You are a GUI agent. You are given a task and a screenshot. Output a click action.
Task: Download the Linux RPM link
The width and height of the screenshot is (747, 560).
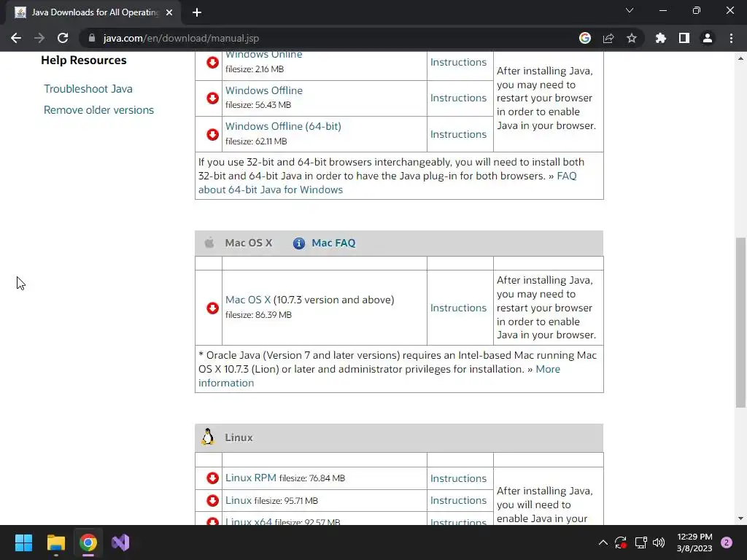(x=251, y=478)
